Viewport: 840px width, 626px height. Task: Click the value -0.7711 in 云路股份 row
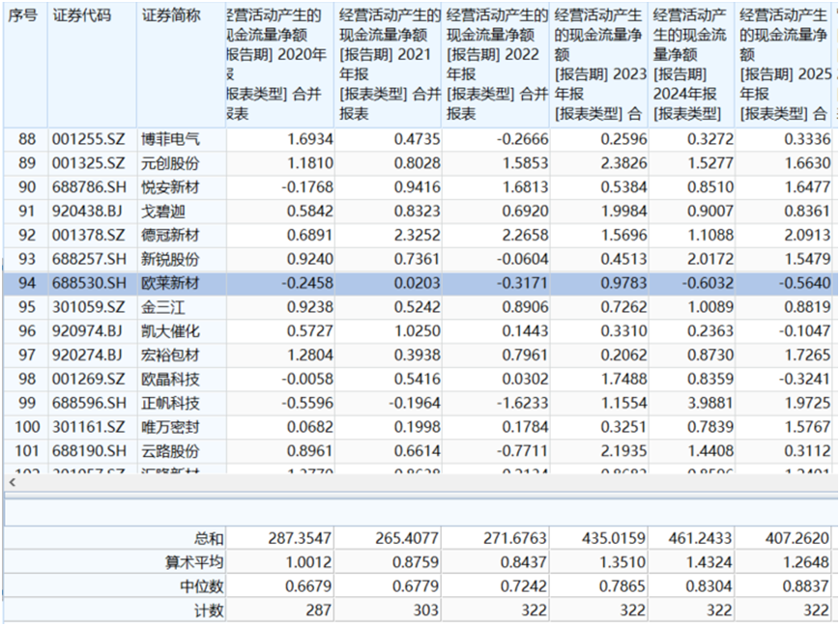click(x=522, y=451)
